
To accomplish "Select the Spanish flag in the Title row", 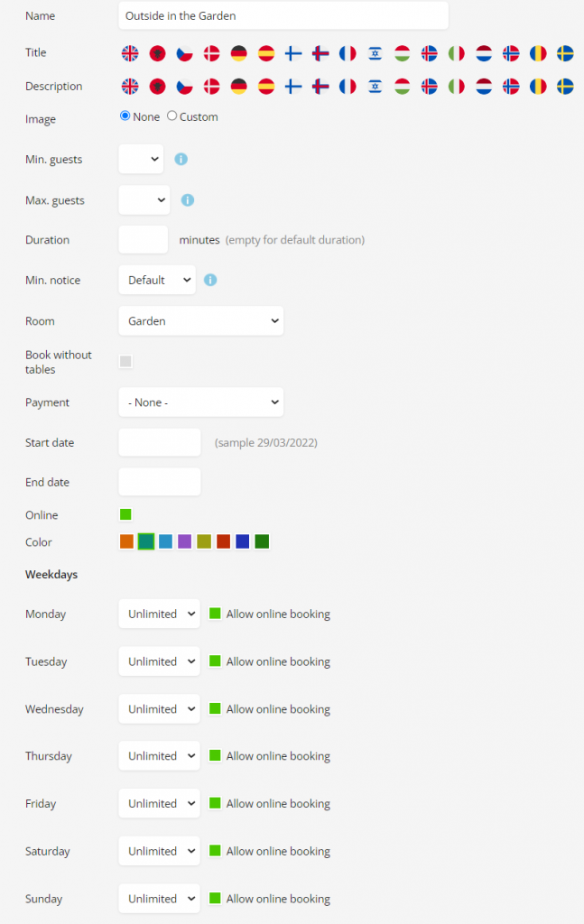I will pyautogui.click(x=266, y=53).
